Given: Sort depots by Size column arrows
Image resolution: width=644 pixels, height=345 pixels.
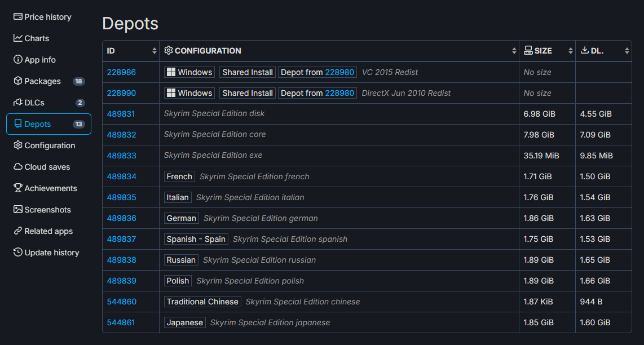Looking at the screenshot, I should (x=571, y=51).
